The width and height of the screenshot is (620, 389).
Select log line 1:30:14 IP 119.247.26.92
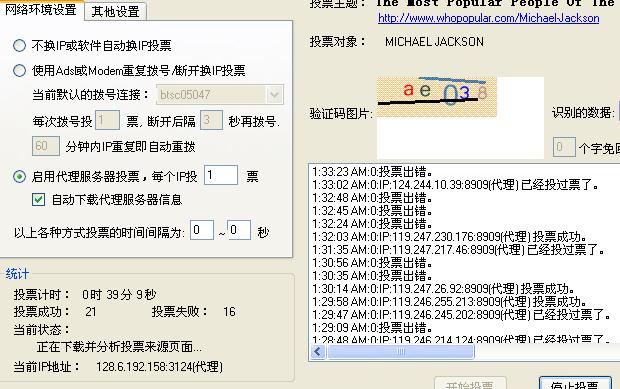(443, 289)
